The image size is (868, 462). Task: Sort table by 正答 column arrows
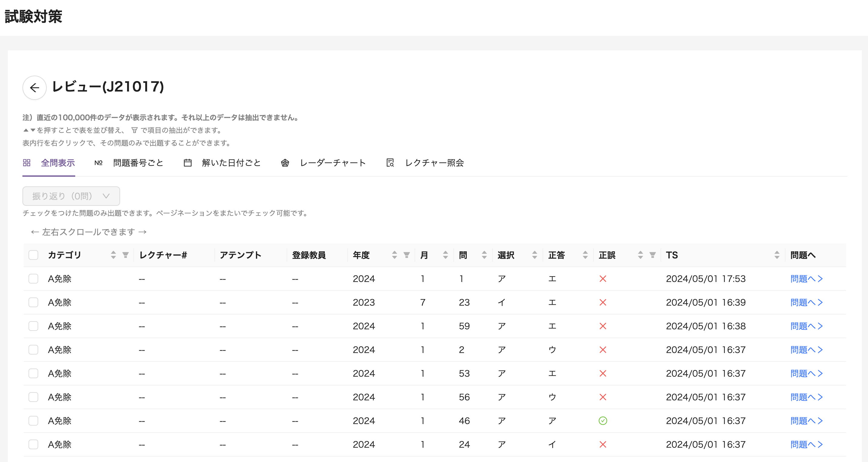(585, 255)
